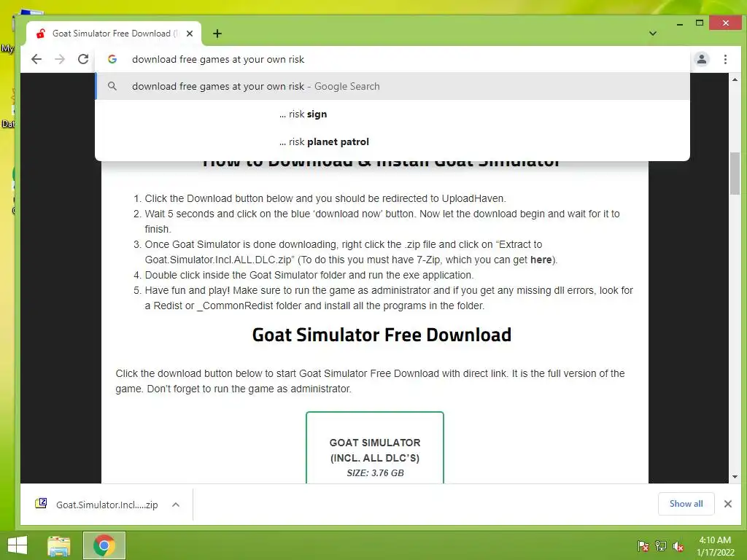Image resolution: width=747 pixels, height=560 pixels.
Task: Go back to the previous page
Action: click(x=36, y=59)
